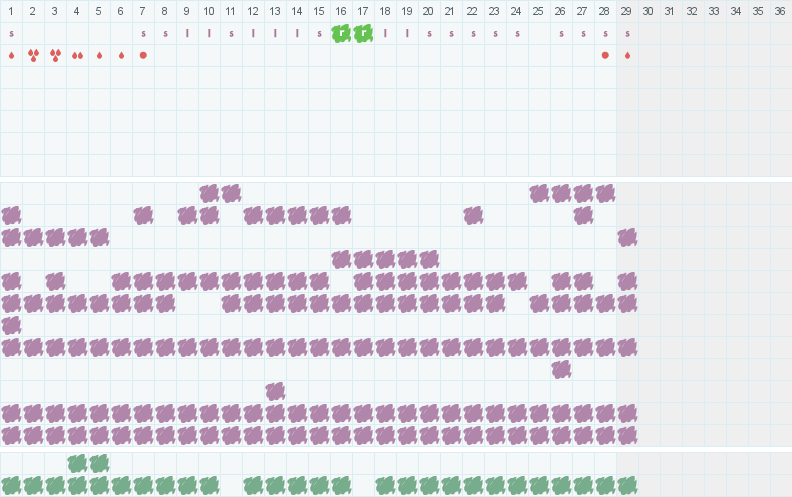The image size is (792, 497).
Task: Select the single red drop on day 29
Action: click(627, 55)
